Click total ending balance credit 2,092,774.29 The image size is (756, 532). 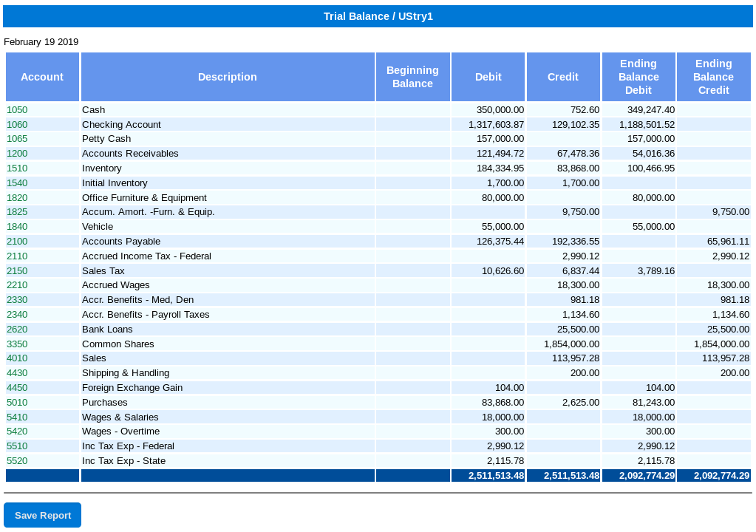coord(722,476)
